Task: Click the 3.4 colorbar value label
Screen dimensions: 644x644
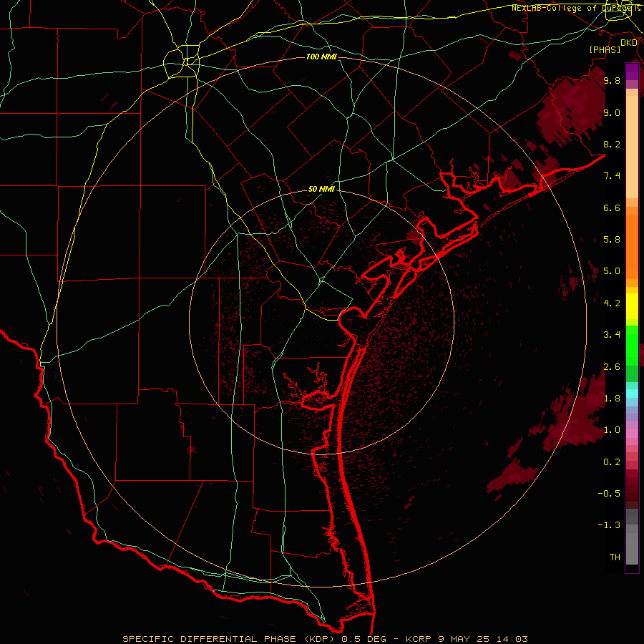Action: pyautogui.click(x=612, y=335)
